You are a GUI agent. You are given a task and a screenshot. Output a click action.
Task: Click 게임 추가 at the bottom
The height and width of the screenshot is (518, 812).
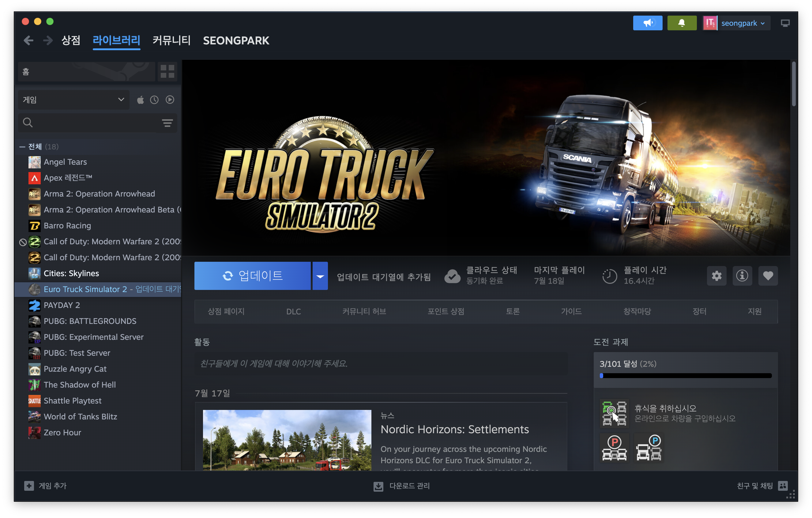46,486
